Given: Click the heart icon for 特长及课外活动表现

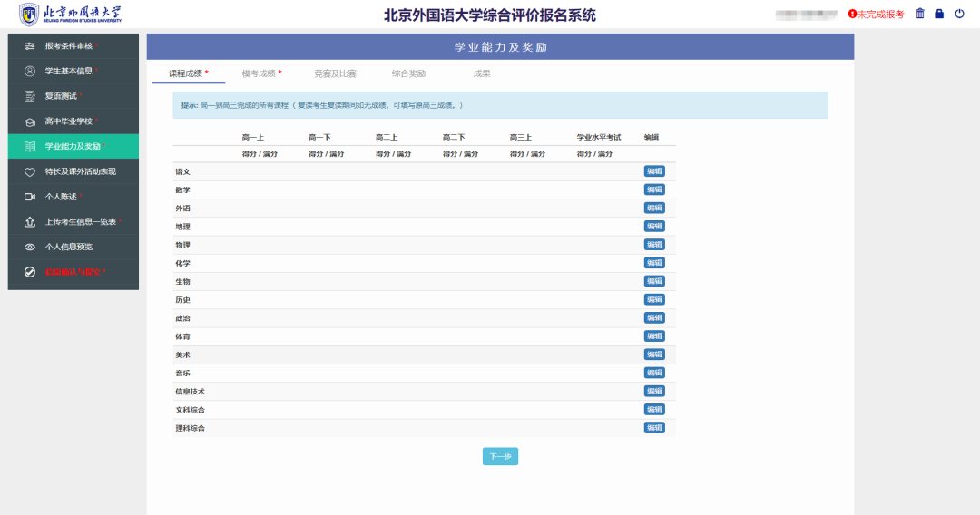Looking at the screenshot, I should (29, 171).
